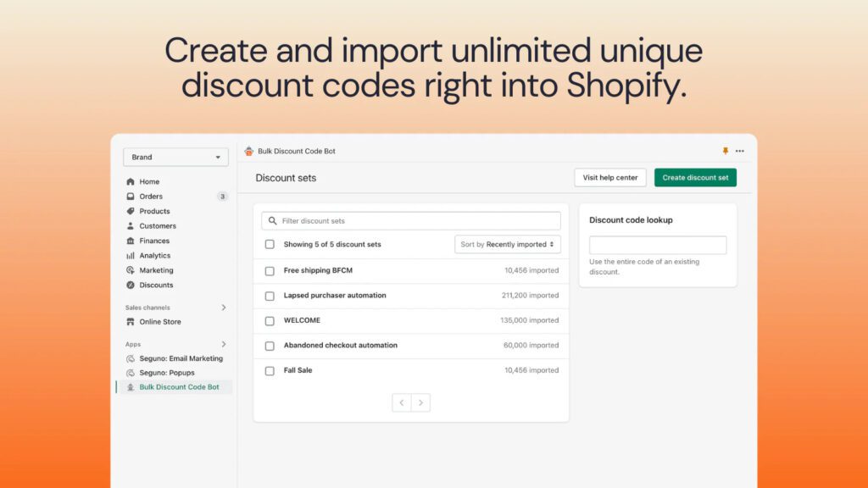This screenshot has width=868, height=488.
Task: Expand the Sales channels section chevron
Action: tap(224, 308)
